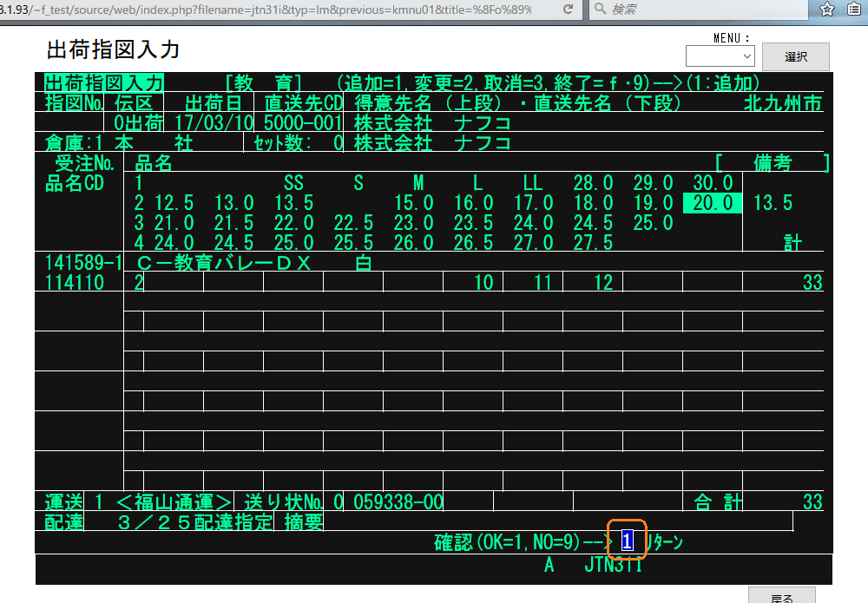Open the MENU dropdown

720,56
